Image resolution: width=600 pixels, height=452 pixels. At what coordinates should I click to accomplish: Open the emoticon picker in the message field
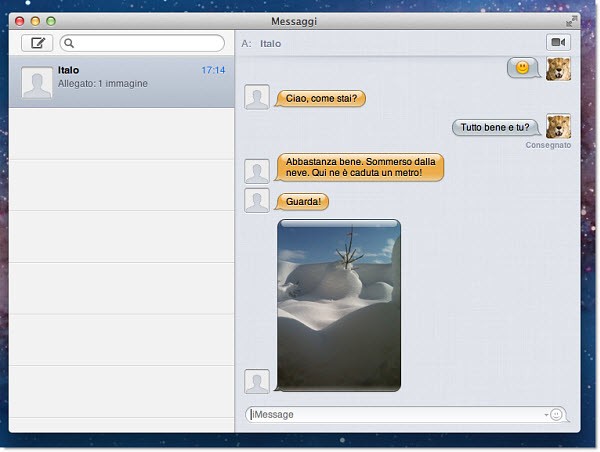point(556,414)
